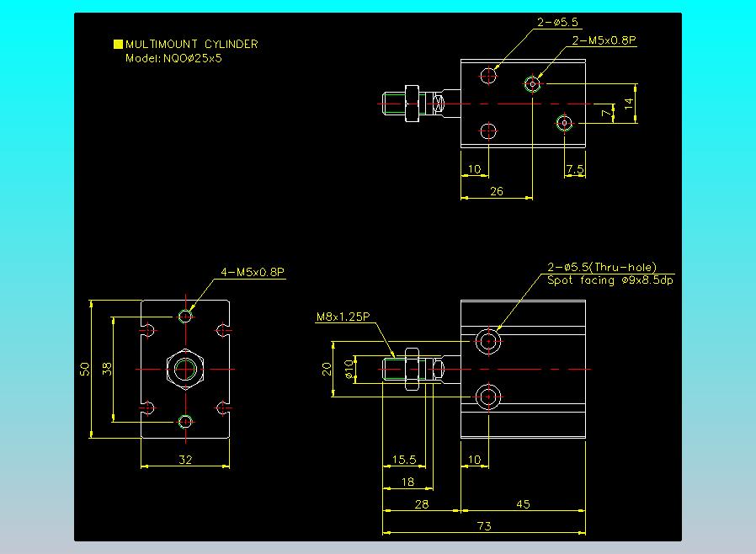Select the hexagonal nut in the end view
This screenshot has width=756, height=554.
(185, 370)
